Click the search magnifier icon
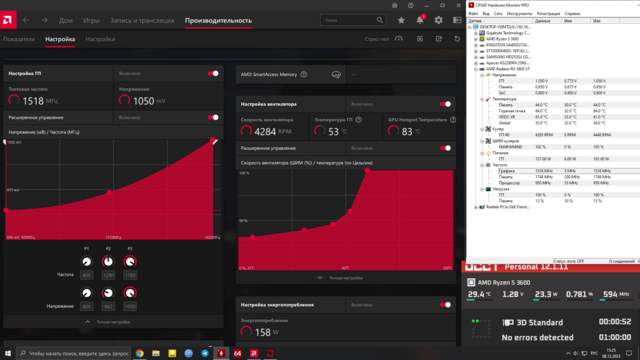640x360 pixels. click(x=380, y=20)
